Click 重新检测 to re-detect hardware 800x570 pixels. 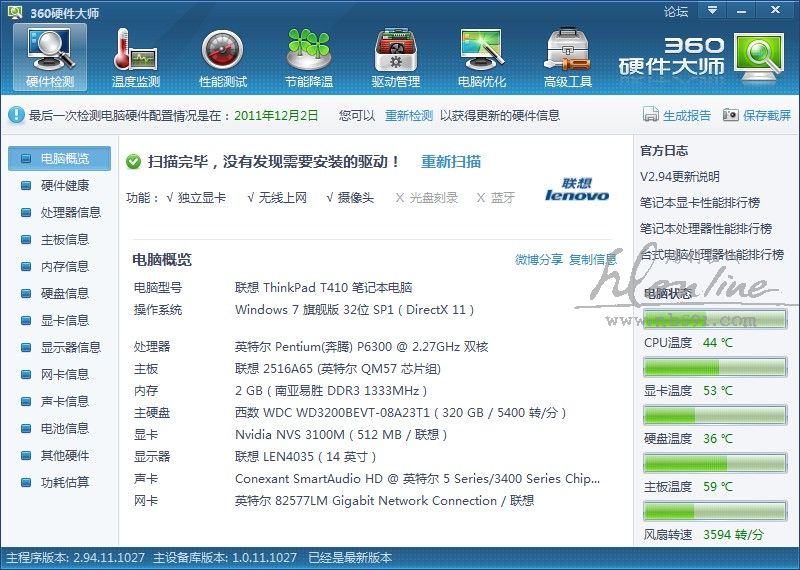[x=409, y=115]
